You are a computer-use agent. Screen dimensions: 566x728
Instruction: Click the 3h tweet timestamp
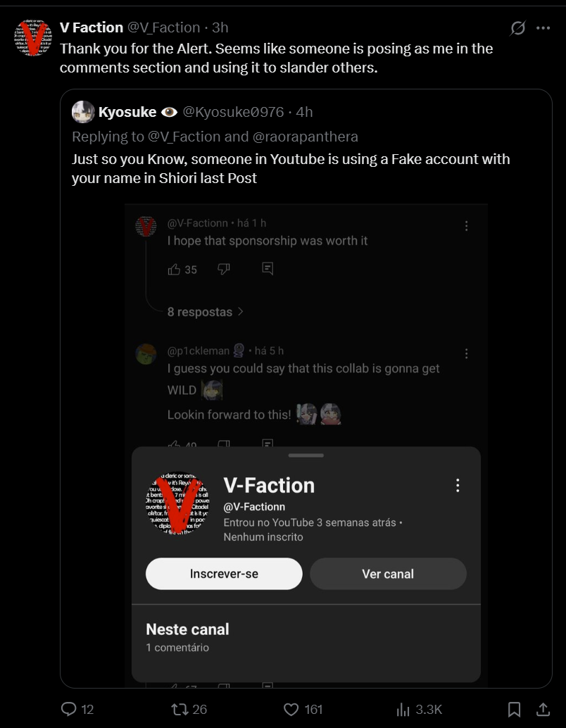220,27
